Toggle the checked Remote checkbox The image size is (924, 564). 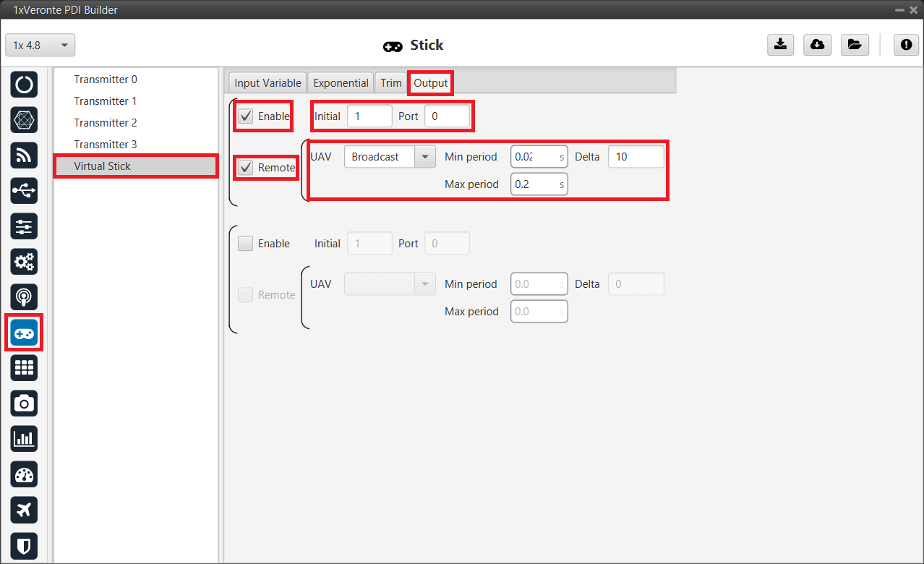[247, 168]
